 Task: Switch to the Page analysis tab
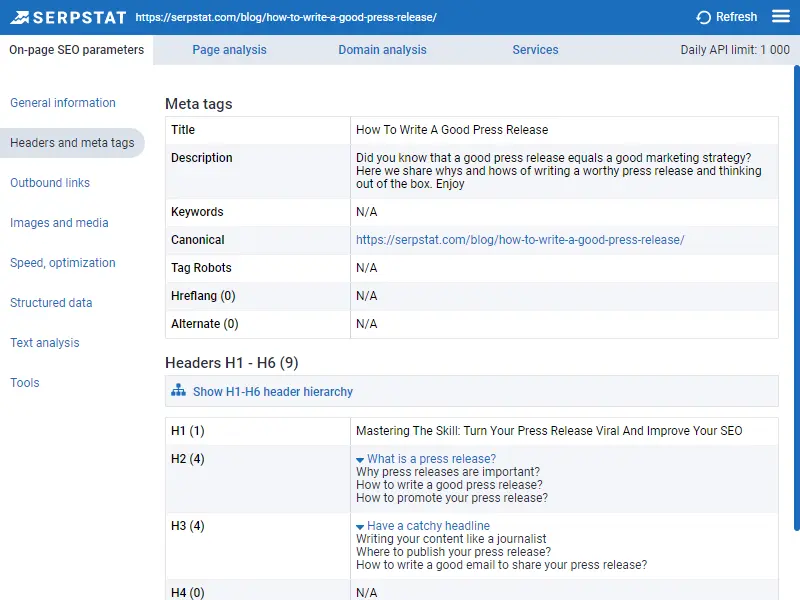pos(229,49)
